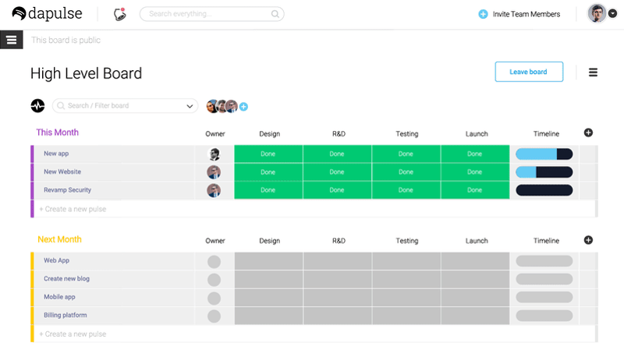The image size is (624, 364).
Task: Click Design status cell for New Website
Action: click(268, 172)
